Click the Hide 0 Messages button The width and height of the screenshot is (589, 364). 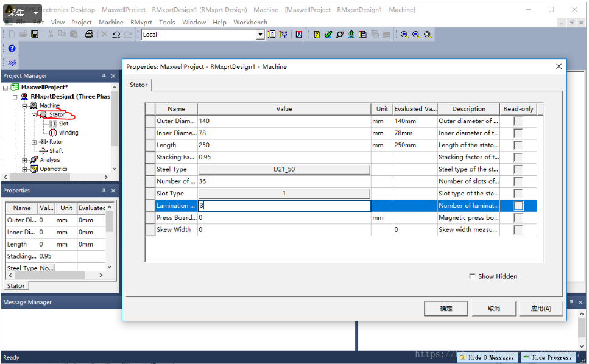[487, 357]
